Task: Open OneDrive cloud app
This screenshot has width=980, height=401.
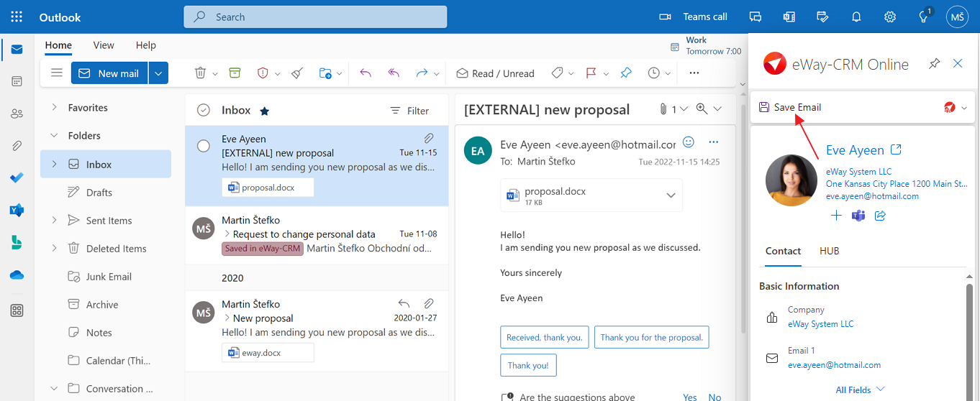Action: click(17, 275)
